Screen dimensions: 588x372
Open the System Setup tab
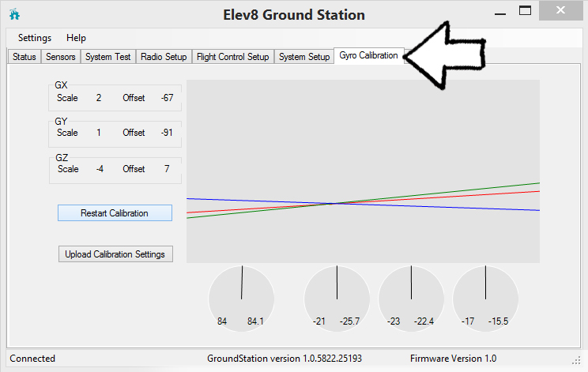pos(304,57)
